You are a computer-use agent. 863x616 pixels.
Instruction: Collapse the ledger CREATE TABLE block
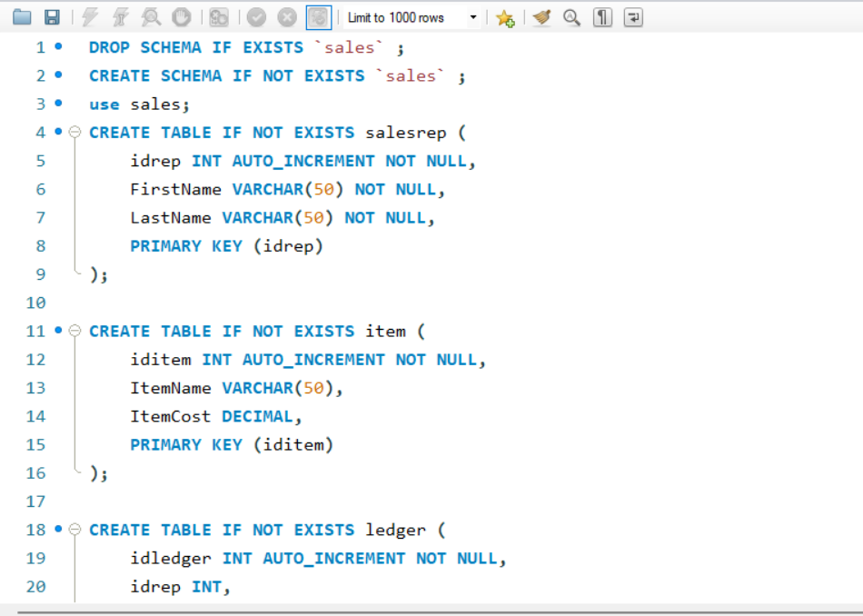(x=74, y=530)
